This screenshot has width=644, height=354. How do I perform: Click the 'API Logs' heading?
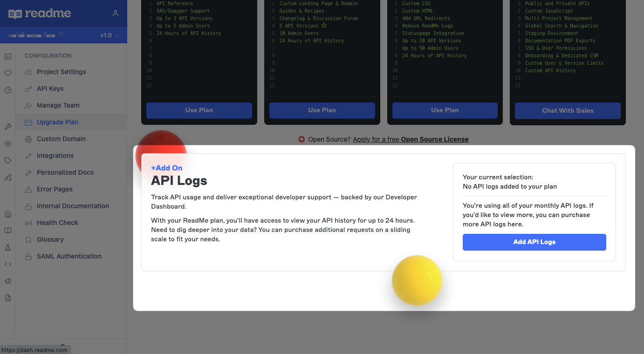[179, 181]
